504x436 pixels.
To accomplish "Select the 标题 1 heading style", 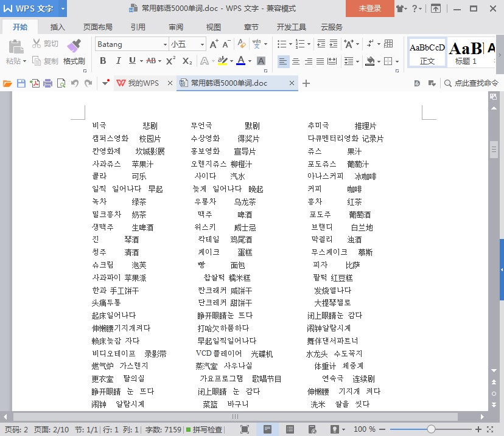I will coord(466,54).
